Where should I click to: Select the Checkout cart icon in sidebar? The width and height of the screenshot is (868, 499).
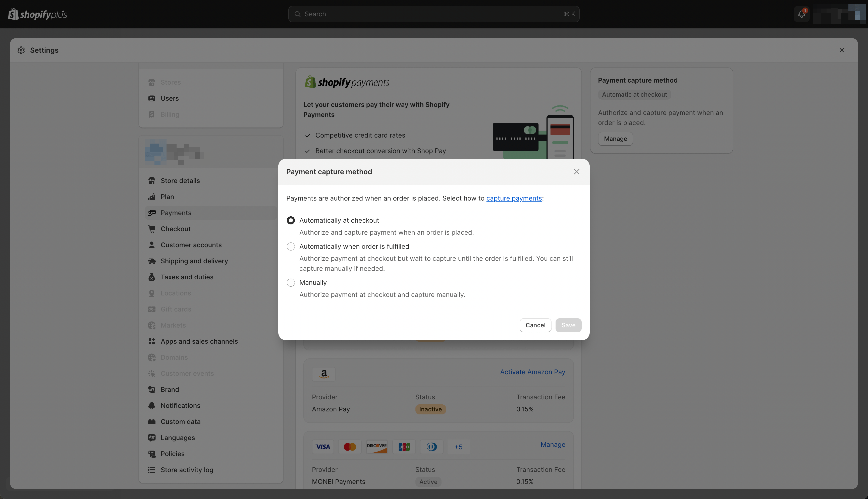coord(152,229)
